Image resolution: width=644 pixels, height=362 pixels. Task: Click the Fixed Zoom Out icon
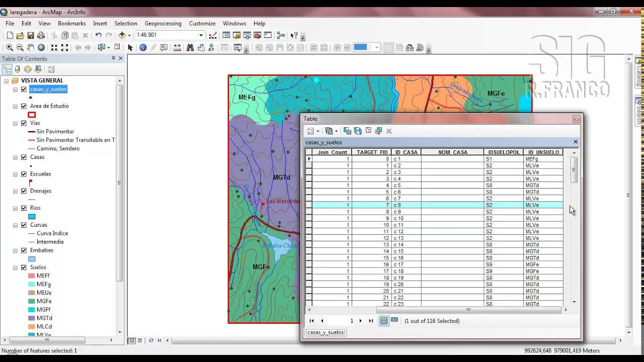pyautogui.click(x=64, y=47)
